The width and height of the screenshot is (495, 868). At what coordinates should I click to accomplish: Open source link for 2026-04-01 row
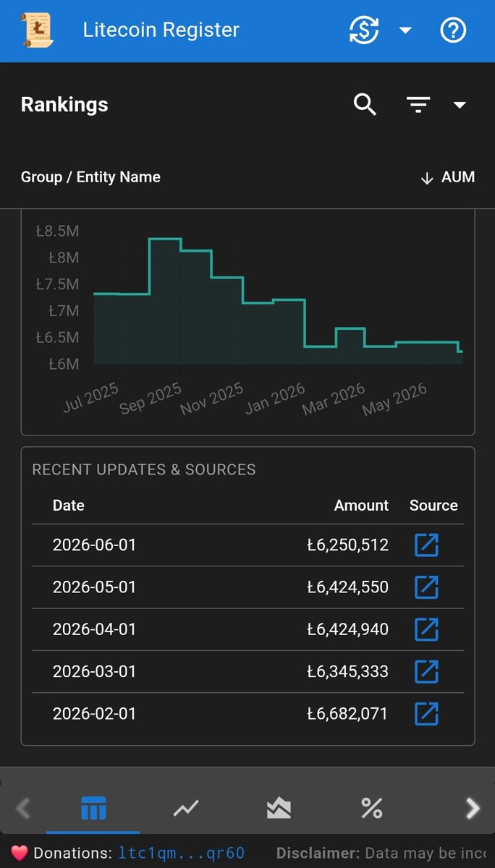(426, 629)
